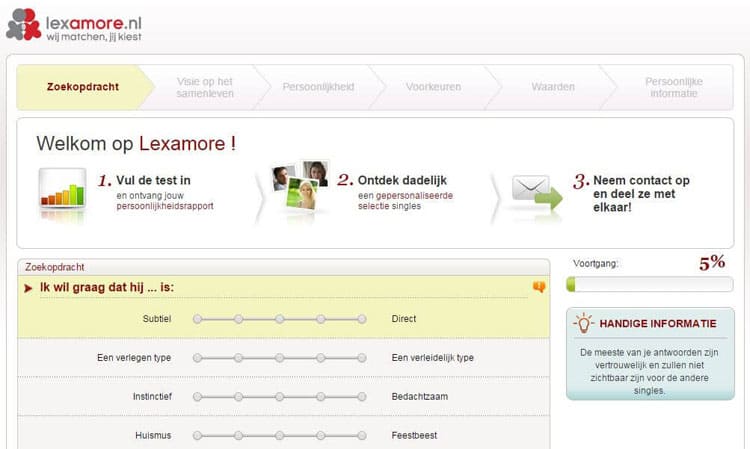This screenshot has width=750, height=449.
Task: Click the lexamore.nl heart logo
Action: pyautogui.click(x=24, y=24)
